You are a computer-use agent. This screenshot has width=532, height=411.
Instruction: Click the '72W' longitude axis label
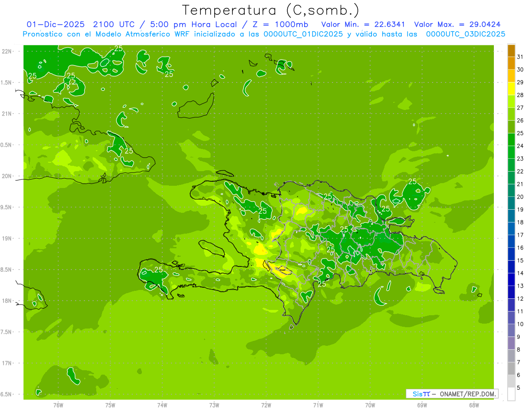[266, 405]
